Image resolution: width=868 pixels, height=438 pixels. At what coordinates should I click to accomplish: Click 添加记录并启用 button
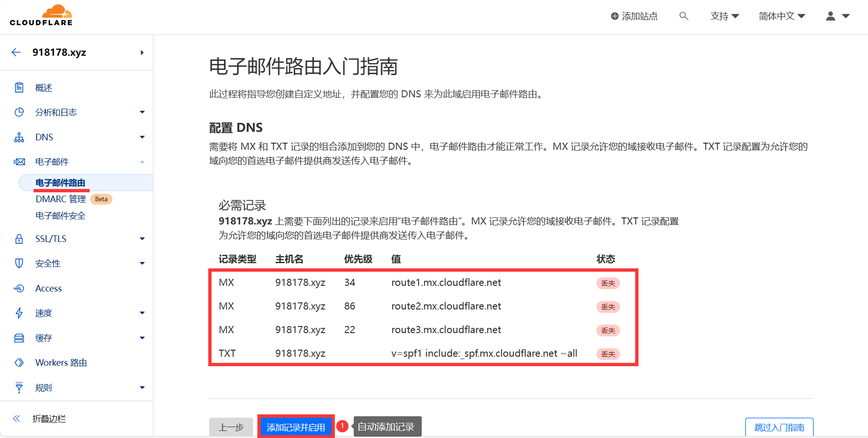click(296, 427)
